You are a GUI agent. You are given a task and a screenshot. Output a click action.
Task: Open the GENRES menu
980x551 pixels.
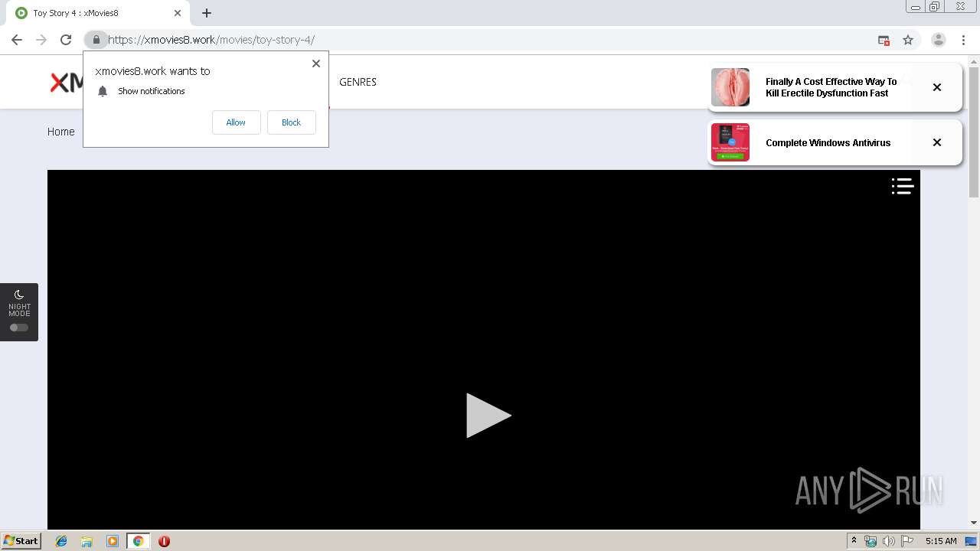[358, 82]
